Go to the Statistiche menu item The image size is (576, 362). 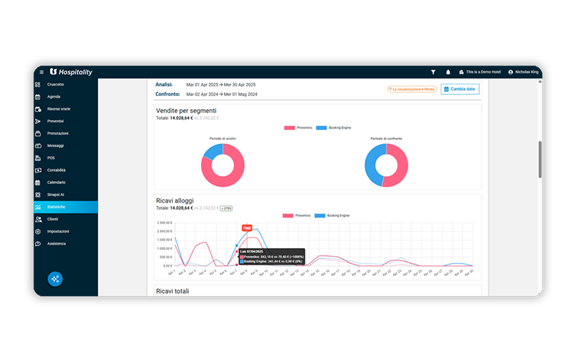pyautogui.click(x=66, y=207)
